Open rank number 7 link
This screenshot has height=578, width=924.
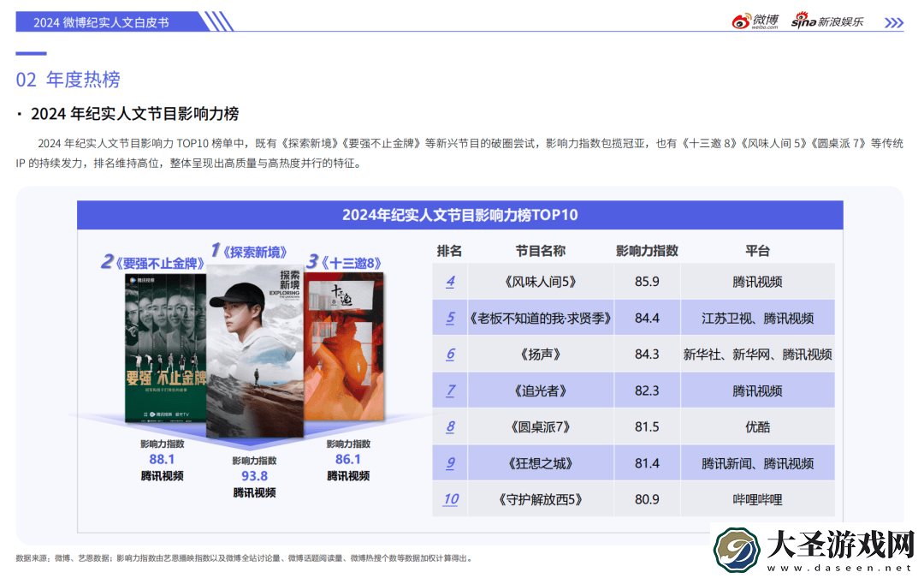click(450, 390)
